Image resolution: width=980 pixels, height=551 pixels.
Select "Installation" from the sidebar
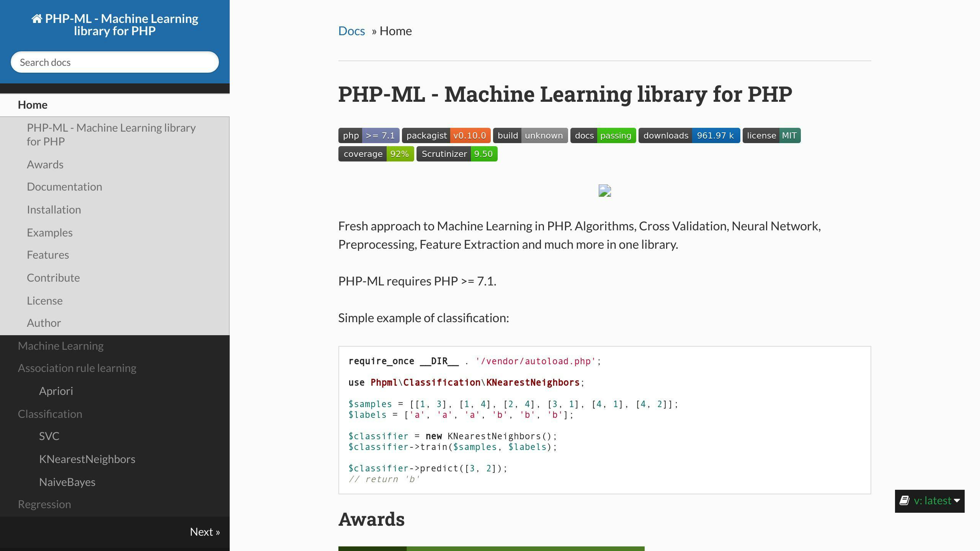click(x=54, y=209)
